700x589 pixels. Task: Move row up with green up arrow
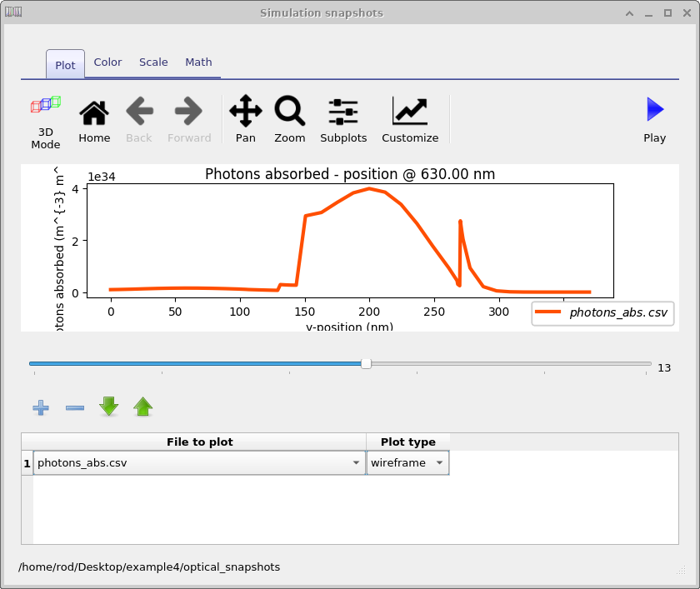point(143,407)
